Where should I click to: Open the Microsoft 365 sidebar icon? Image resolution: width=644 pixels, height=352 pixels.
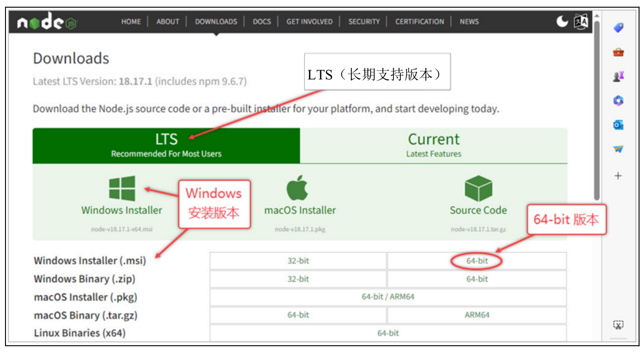(618, 101)
